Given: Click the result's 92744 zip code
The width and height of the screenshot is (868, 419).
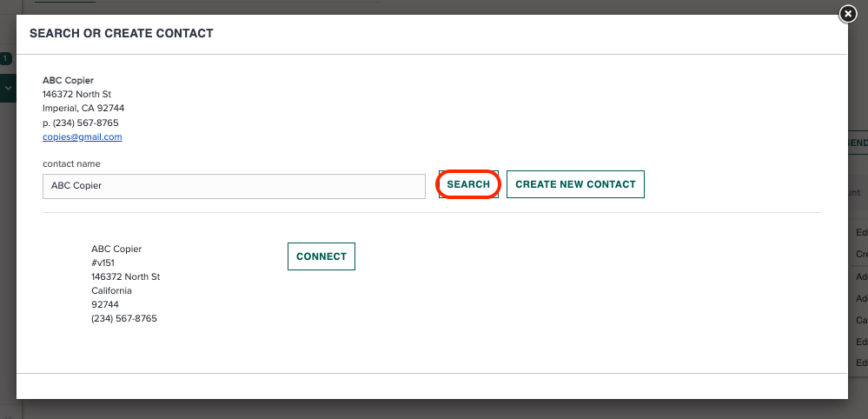Looking at the screenshot, I should pos(105,304).
